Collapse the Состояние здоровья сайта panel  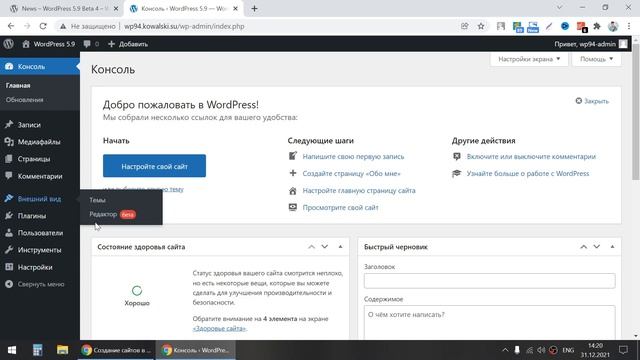(340, 247)
